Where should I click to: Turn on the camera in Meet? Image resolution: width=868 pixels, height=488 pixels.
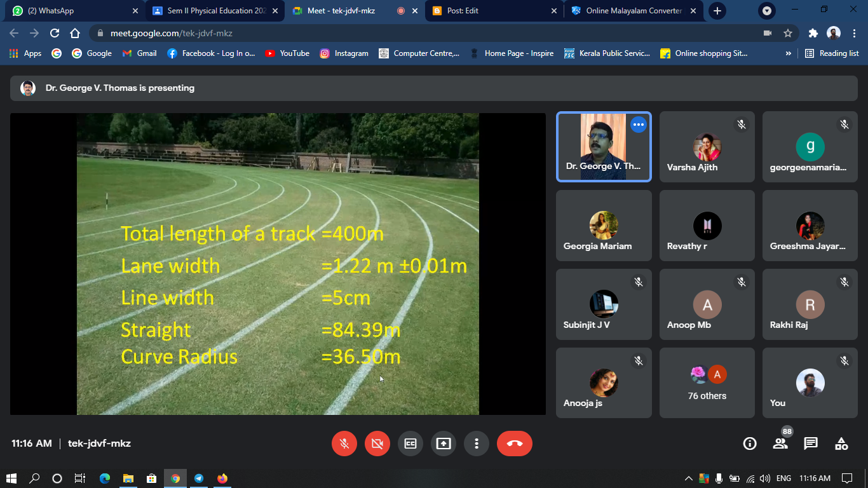[377, 444]
